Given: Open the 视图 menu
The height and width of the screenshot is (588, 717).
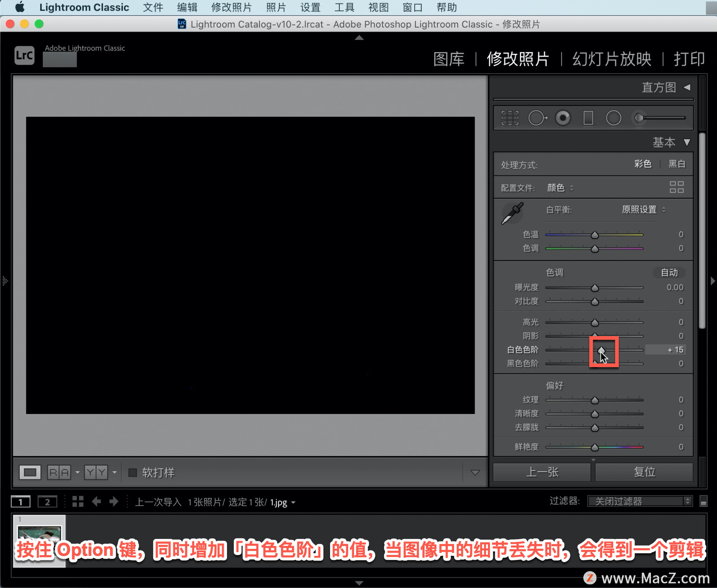Looking at the screenshot, I should (x=379, y=7).
